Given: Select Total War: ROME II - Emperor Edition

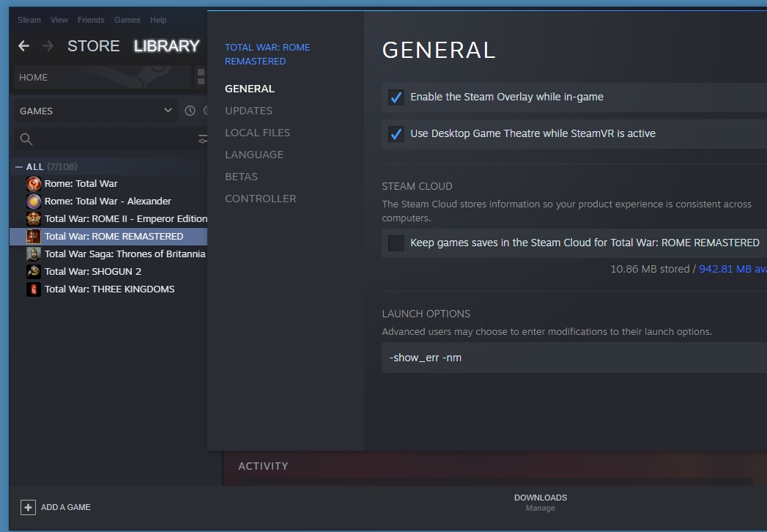Looking at the screenshot, I should pos(126,219).
